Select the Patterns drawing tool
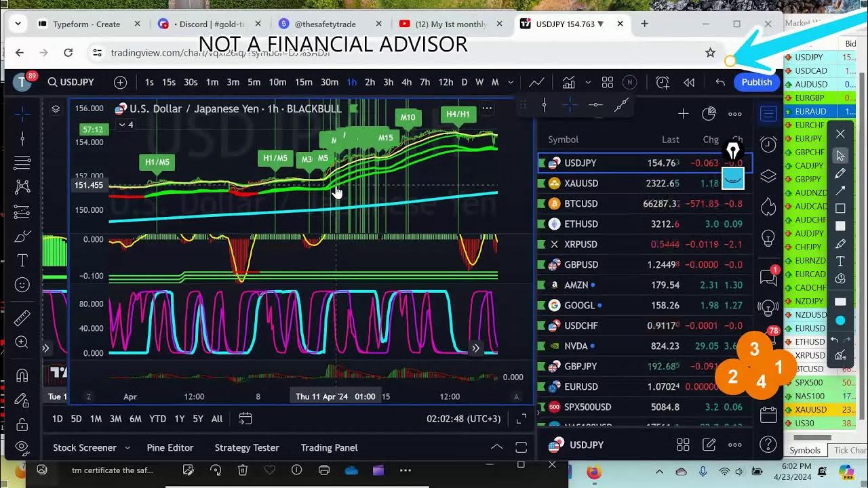 (x=22, y=186)
